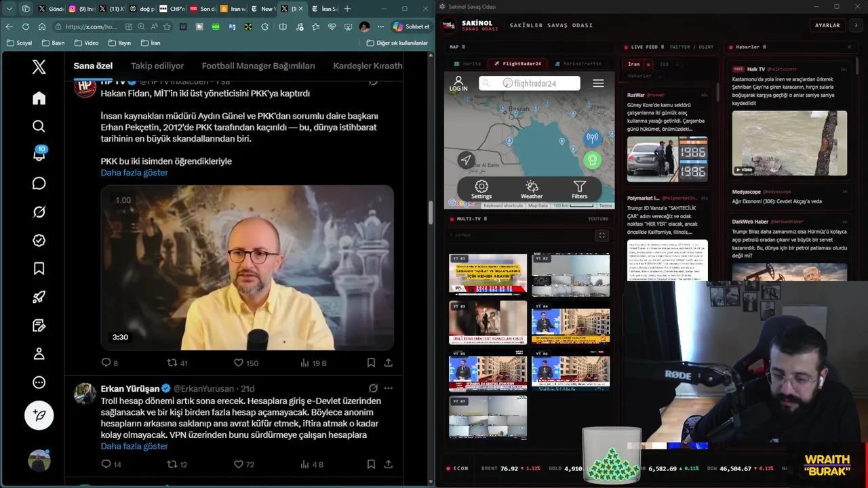Click flightradar24 location arrow button
Image resolution: width=868 pixels, height=488 pixels.
[466, 160]
